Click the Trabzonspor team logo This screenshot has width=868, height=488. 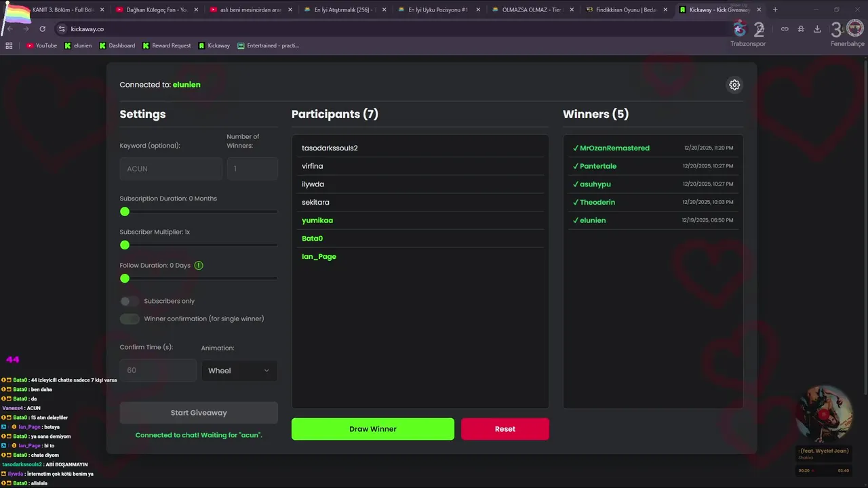(740, 28)
